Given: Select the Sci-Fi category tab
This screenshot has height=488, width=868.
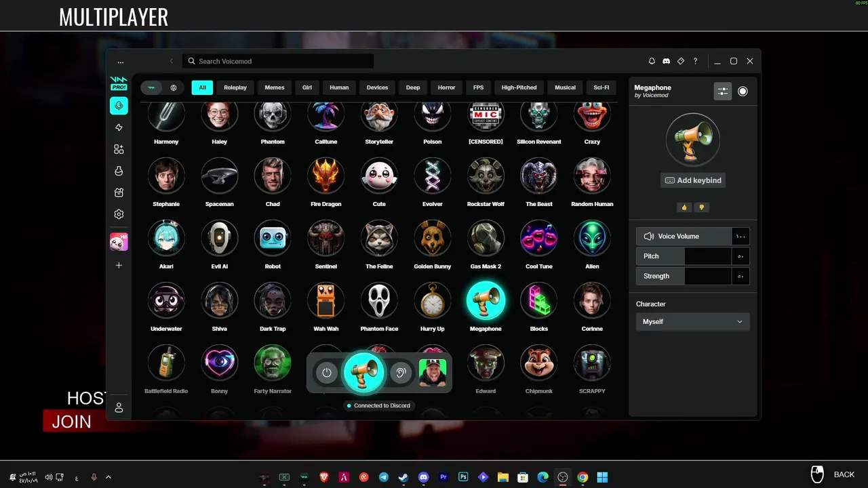Looking at the screenshot, I should tap(601, 87).
